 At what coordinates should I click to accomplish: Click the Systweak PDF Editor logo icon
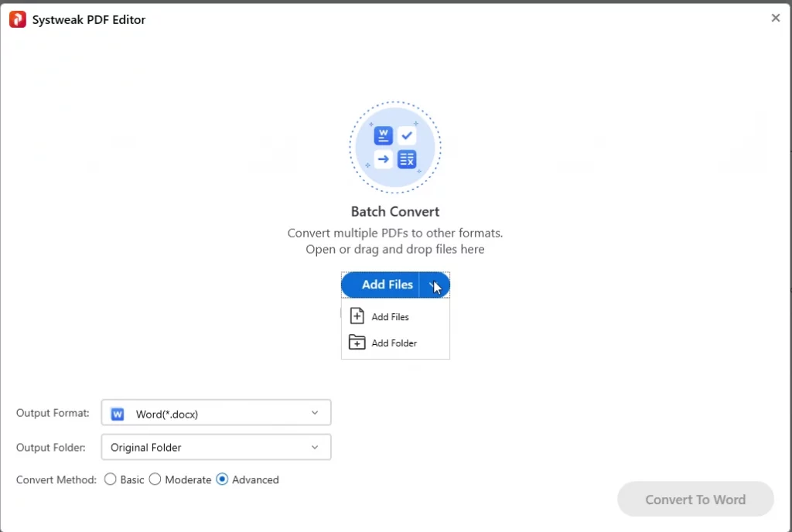click(x=18, y=19)
